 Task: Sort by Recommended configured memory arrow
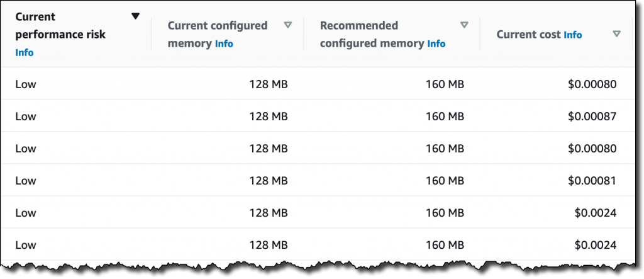coord(464,25)
